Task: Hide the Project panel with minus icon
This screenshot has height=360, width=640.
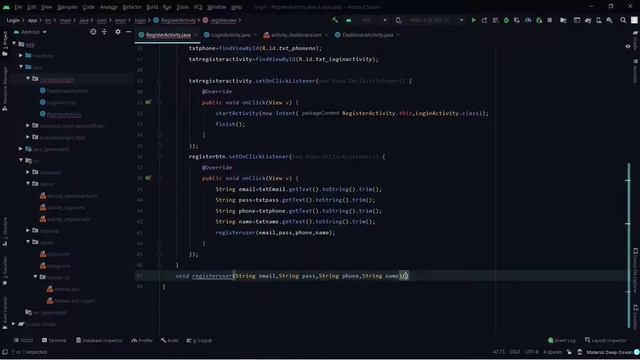Action: click(x=129, y=32)
